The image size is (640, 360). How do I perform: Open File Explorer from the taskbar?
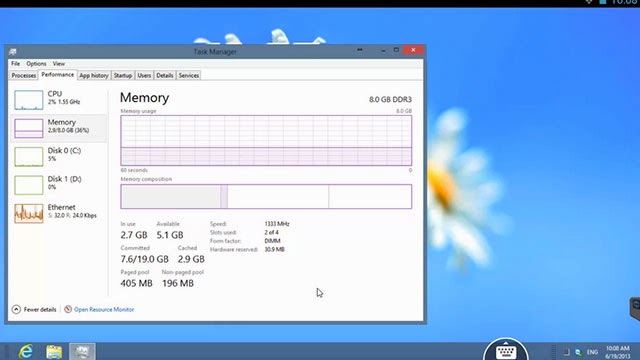(54, 351)
